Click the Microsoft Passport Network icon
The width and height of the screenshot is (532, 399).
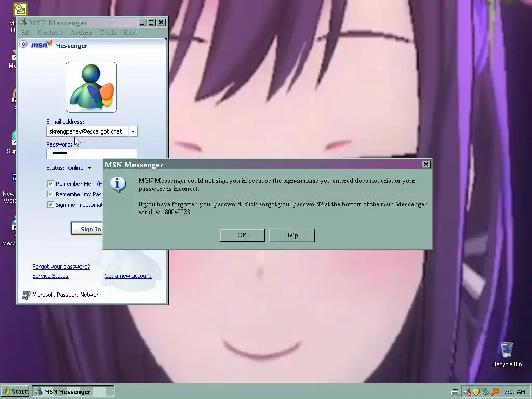pyautogui.click(x=26, y=295)
